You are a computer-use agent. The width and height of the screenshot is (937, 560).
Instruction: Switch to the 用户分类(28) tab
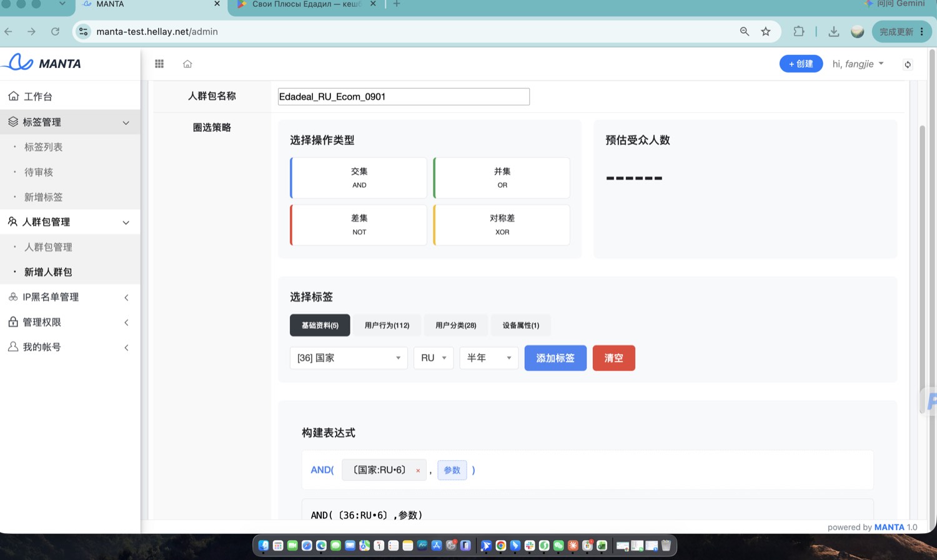[456, 325]
